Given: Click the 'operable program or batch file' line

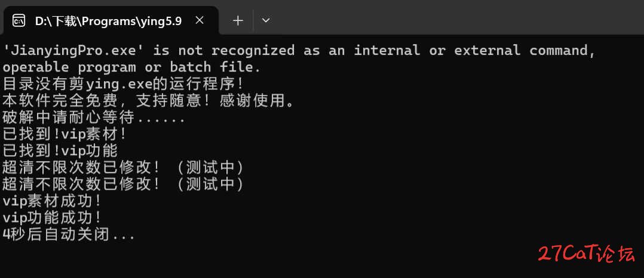Looking at the screenshot, I should (x=131, y=67).
